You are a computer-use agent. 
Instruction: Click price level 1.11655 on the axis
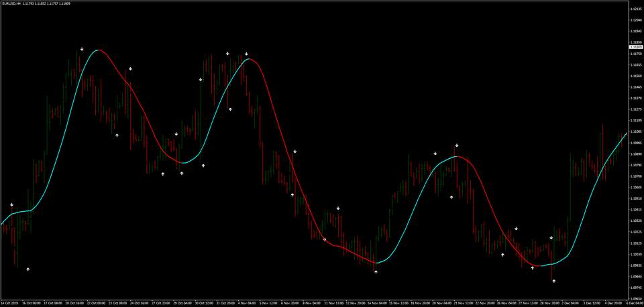pos(636,65)
